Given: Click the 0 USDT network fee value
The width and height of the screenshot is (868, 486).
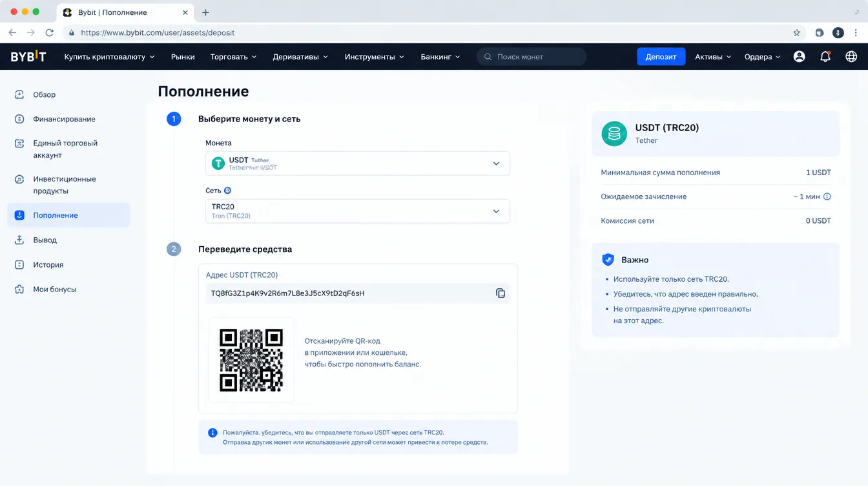Looking at the screenshot, I should [818, 221].
